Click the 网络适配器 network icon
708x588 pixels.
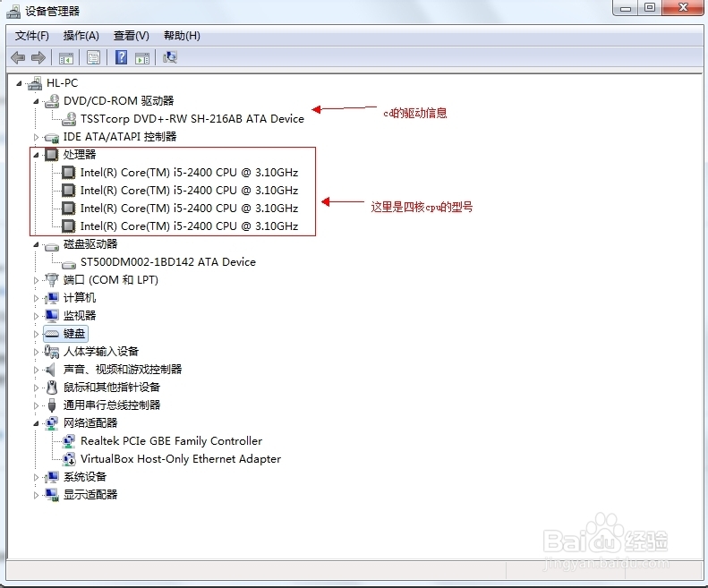[x=52, y=423]
